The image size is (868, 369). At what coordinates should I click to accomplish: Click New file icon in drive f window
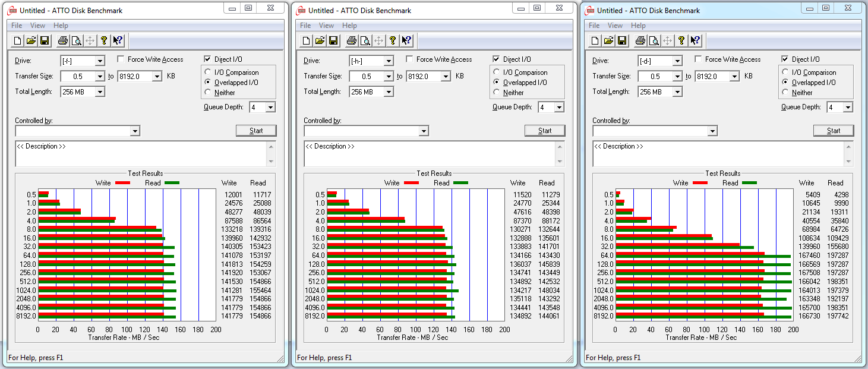(17, 40)
